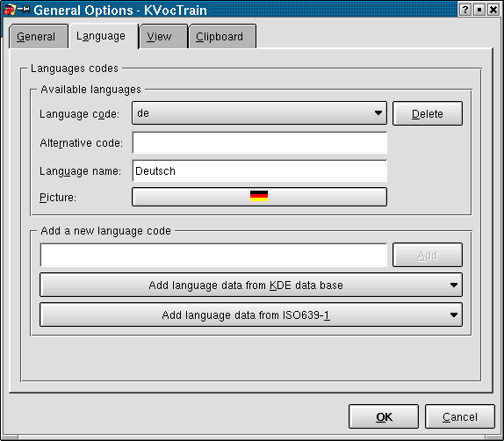The width and height of the screenshot is (504, 441).
Task: Click the Language name field containing Deutsch
Action: (x=259, y=170)
